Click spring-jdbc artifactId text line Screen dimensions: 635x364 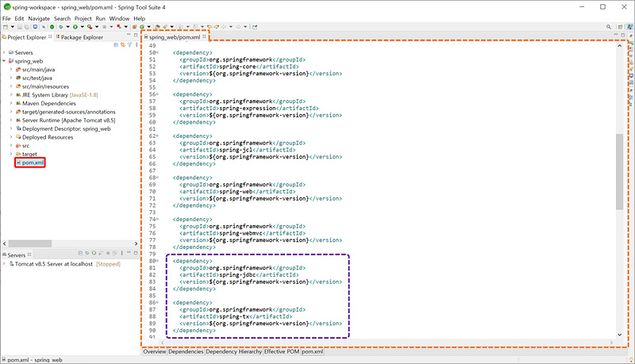239,274
